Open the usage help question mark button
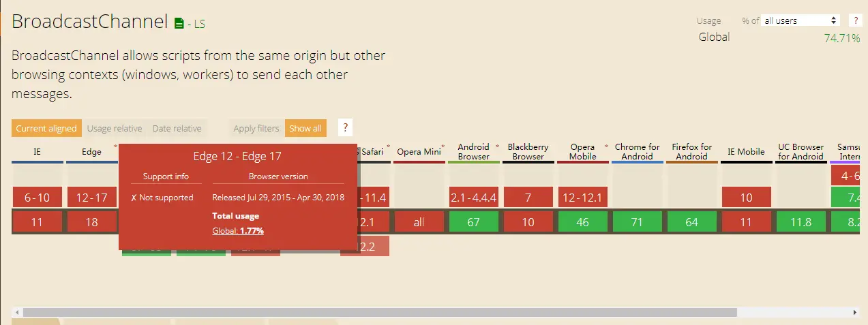This screenshot has height=325, width=868. click(x=855, y=20)
